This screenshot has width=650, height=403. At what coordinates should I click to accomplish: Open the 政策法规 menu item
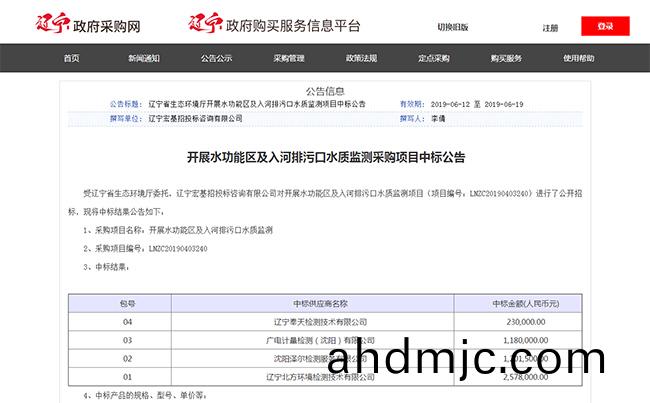pos(361,58)
